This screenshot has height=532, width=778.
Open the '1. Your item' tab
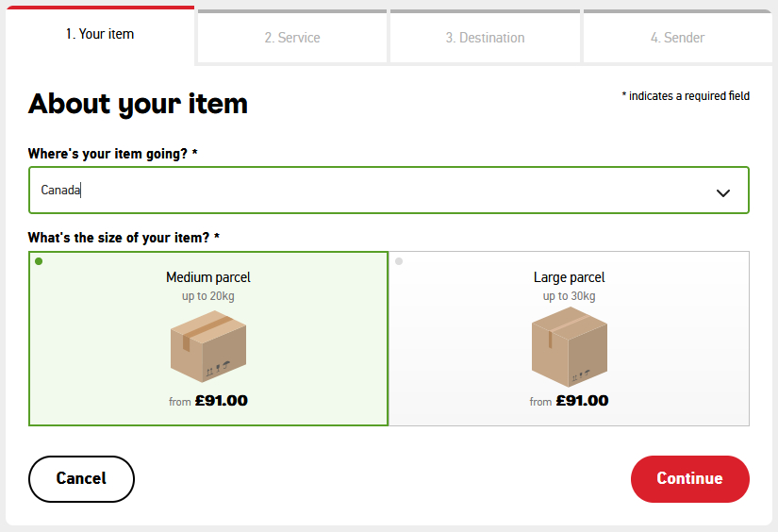100,35
